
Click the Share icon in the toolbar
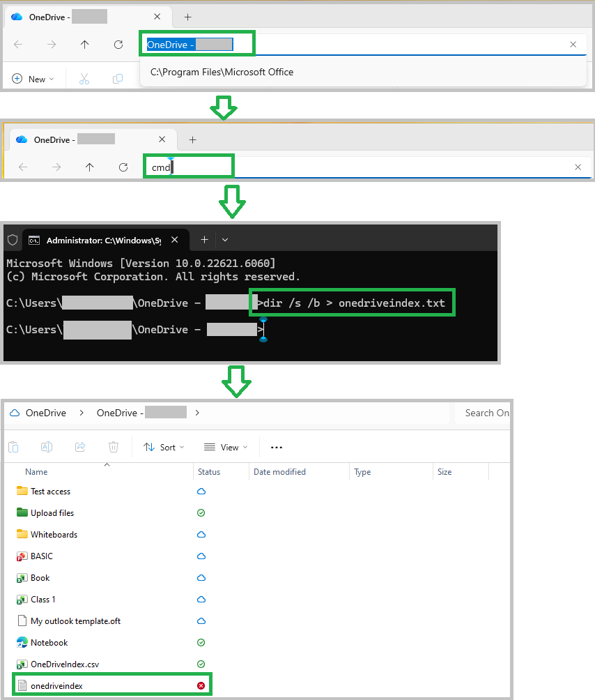point(80,447)
